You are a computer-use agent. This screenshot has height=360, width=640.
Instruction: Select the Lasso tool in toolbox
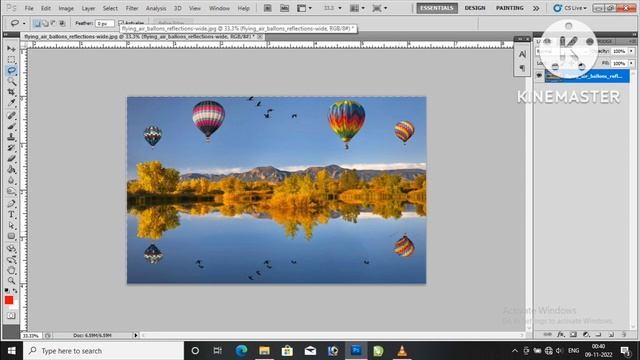click(x=11, y=71)
